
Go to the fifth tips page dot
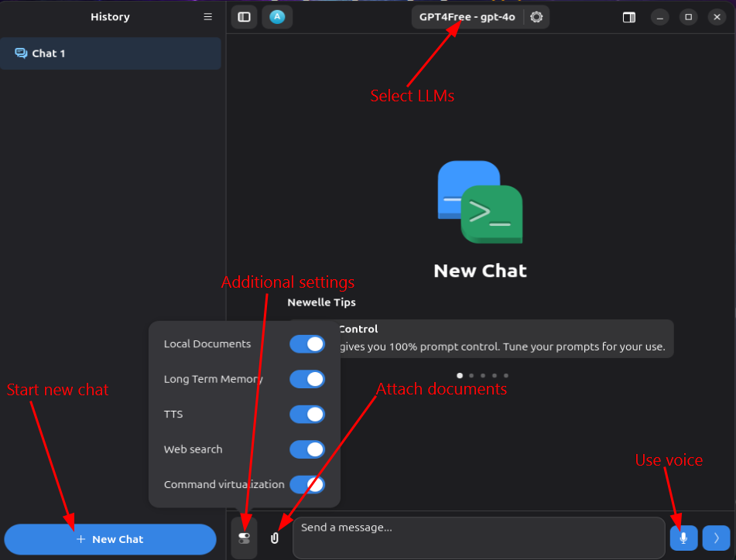point(506,375)
